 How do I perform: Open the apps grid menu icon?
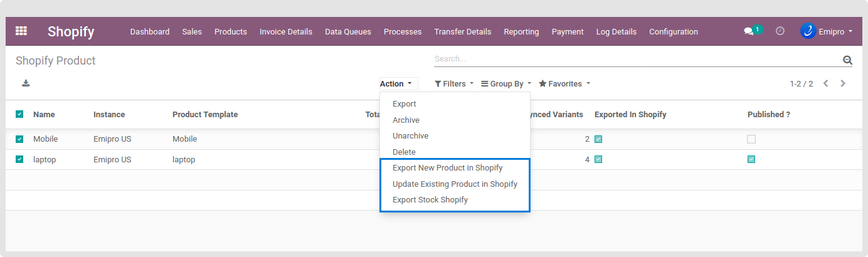[21, 31]
